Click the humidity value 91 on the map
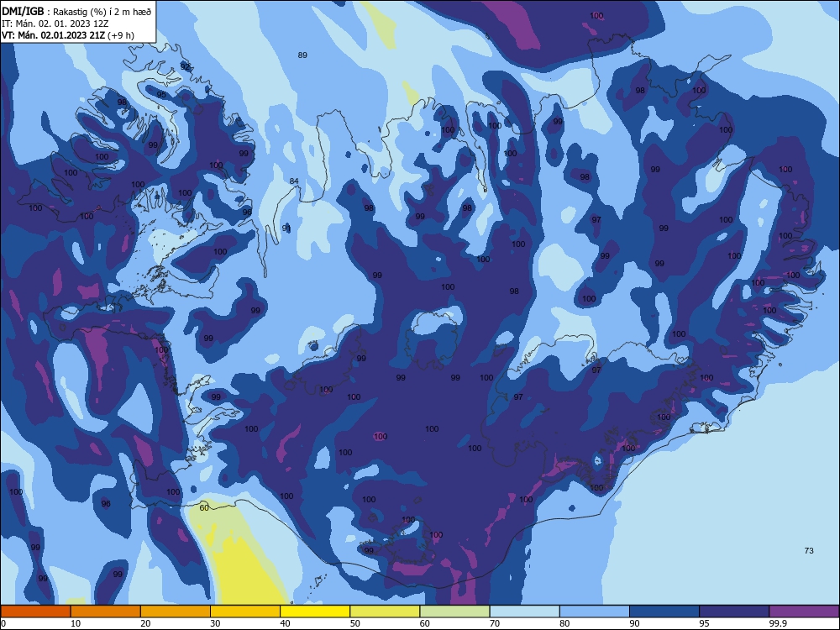Image resolution: width=840 pixels, height=630 pixels. (286, 228)
